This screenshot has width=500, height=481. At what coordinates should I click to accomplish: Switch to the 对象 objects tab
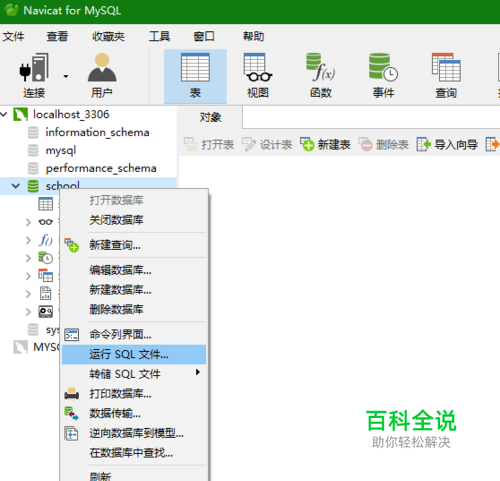click(210, 117)
